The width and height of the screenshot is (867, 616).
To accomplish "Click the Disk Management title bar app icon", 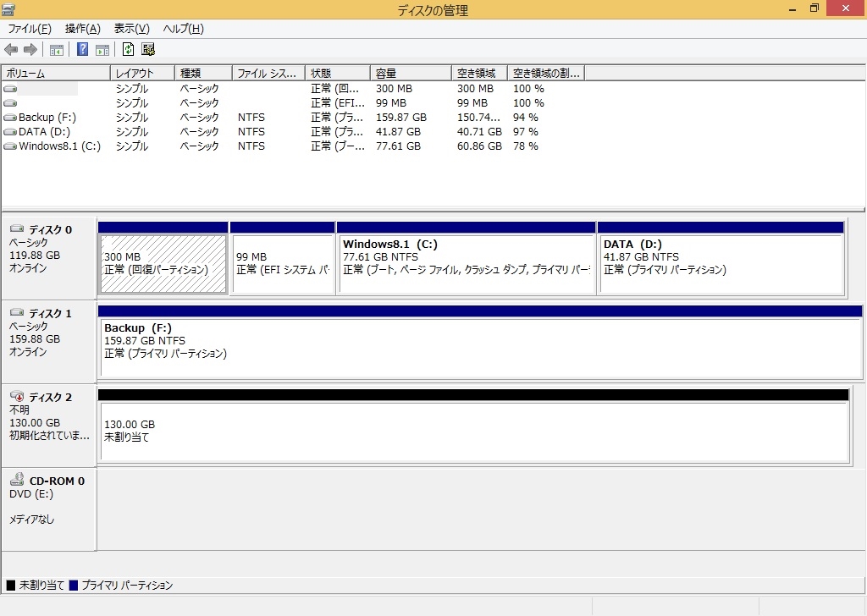I will click(x=8, y=8).
